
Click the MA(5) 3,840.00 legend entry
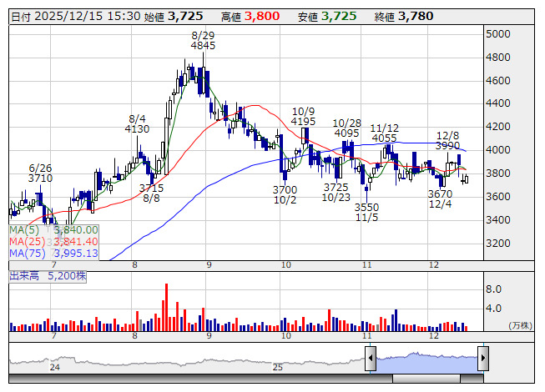coord(54,230)
